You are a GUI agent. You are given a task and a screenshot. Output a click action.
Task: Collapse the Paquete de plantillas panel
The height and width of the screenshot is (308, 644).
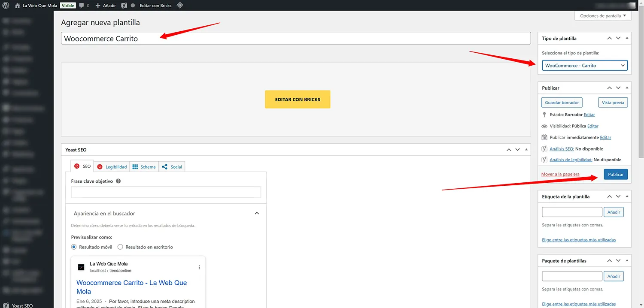click(x=627, y=260)
